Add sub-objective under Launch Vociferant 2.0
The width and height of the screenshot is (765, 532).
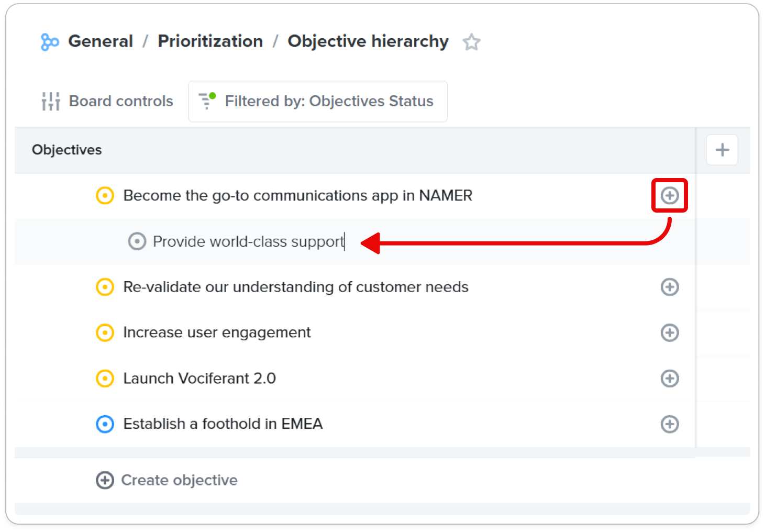669,378
